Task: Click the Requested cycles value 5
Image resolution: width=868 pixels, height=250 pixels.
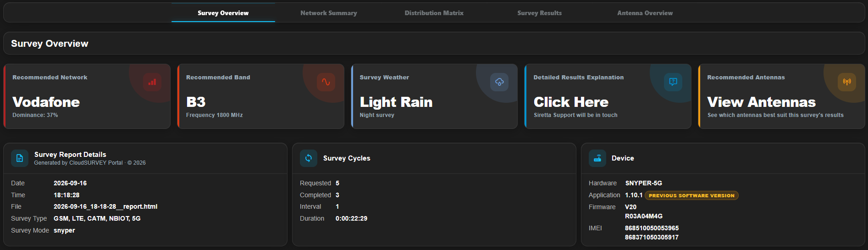Action: coord(337,183)
